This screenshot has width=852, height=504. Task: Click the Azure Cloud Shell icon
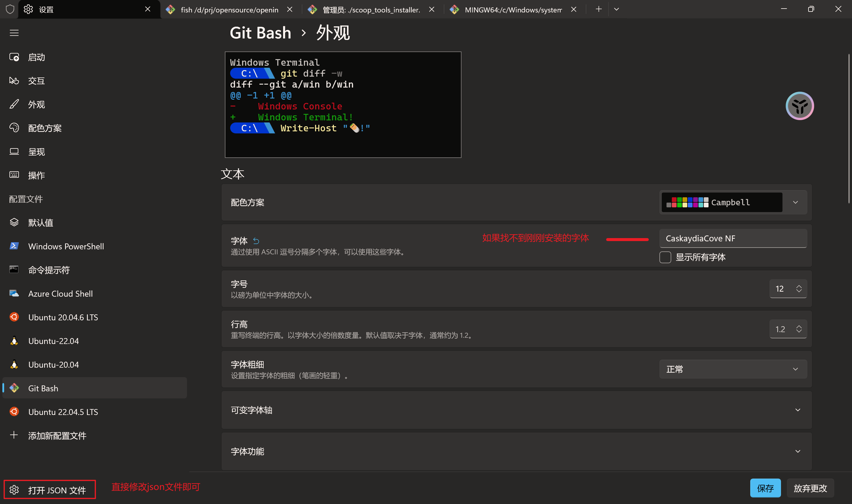click(x=14, y=293)
